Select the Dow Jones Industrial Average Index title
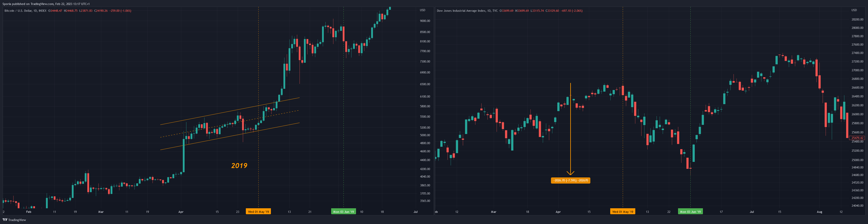 coord(467,11)
